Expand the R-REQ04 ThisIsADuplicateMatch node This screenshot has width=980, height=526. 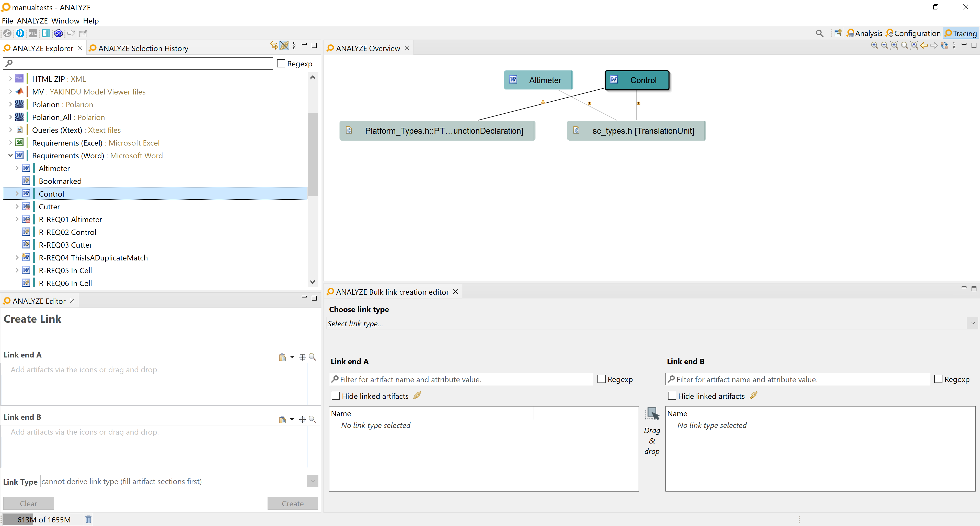tap(17, 257)
